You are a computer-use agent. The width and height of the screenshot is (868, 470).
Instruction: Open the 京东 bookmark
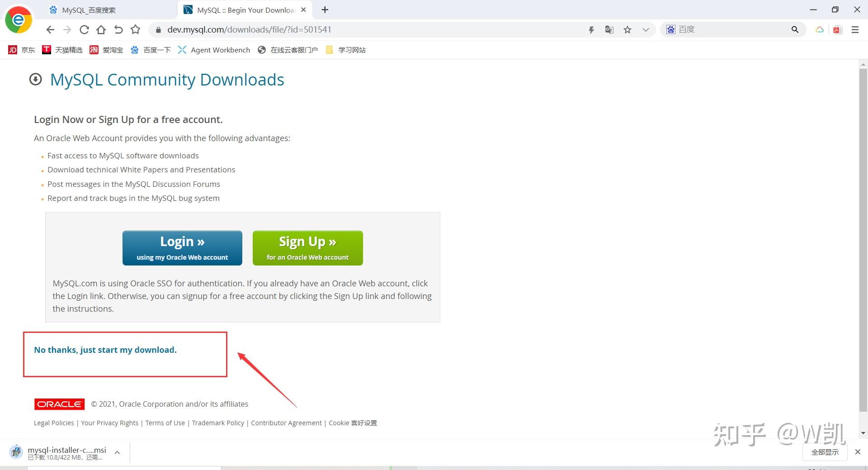tap(21, 50)
